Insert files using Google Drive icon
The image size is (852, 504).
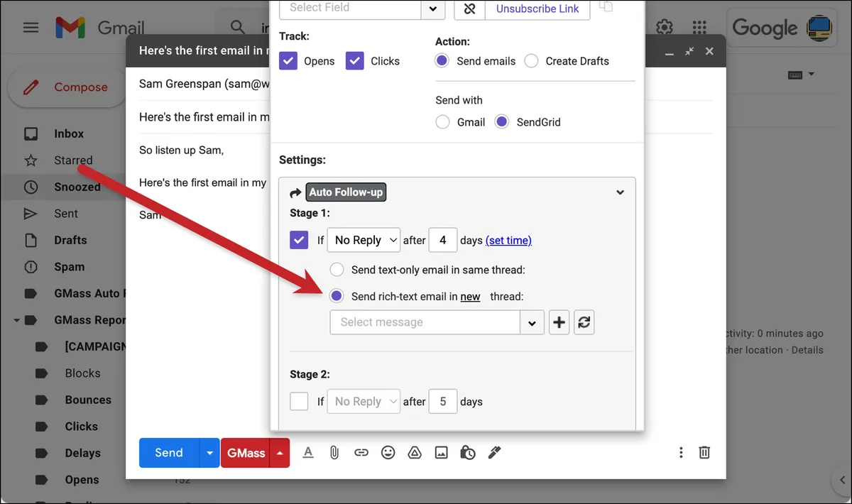click(x=415, y=452)
